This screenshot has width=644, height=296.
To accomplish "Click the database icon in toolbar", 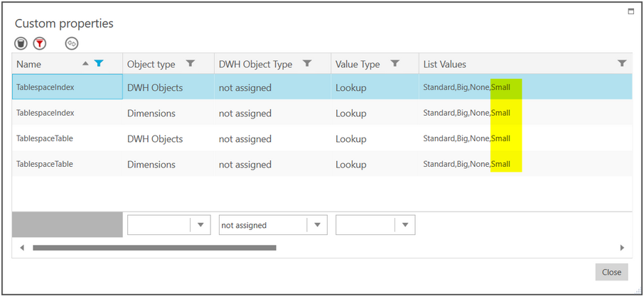I will point(21,43).
